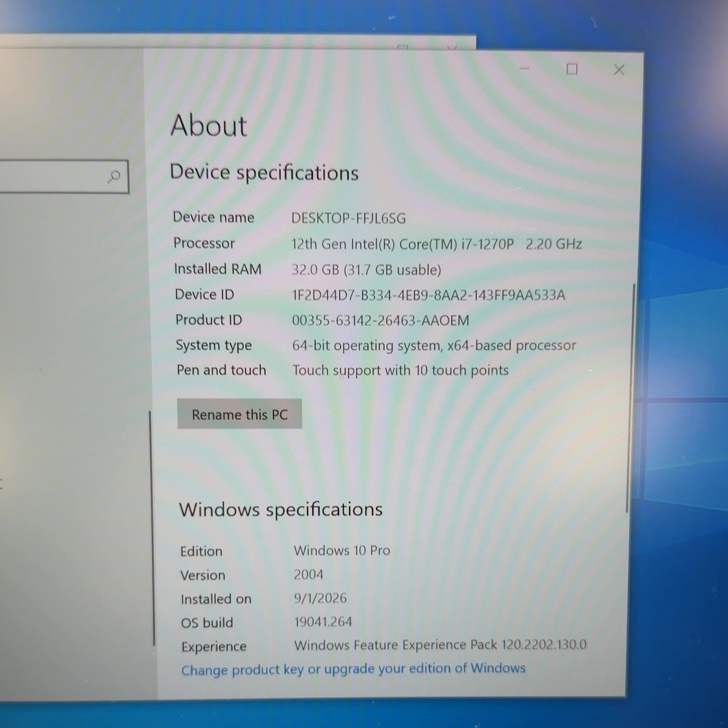Select the Device ID value 1F2D44D7-B334
The height and width of the screenshot is (728, 728).
pyautogui.click(x=428, y=295)
